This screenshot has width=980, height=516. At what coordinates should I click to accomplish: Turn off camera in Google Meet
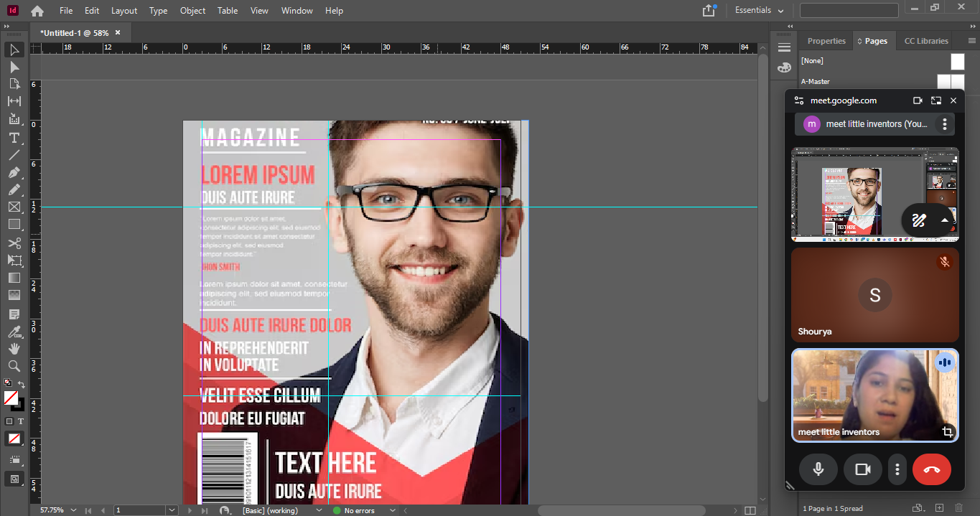(862, 469)
